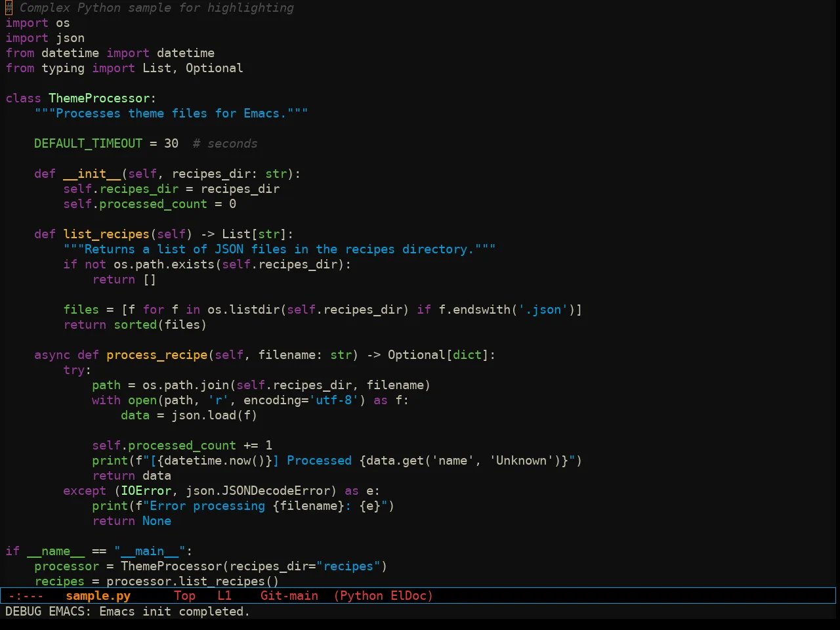Click 'List[str]' return annotation
The height and width of the screenshot is (630, 840).
click(254, 234)
